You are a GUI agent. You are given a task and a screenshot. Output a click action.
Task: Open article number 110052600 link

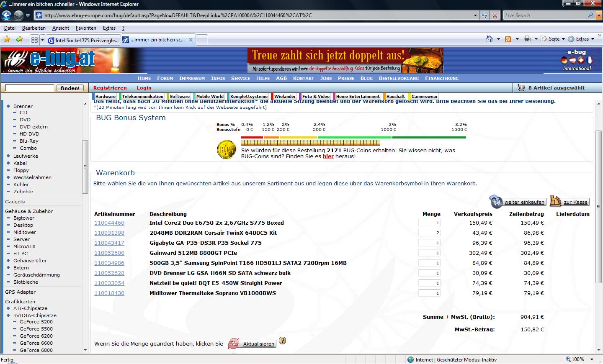click(x=109, y=253)
